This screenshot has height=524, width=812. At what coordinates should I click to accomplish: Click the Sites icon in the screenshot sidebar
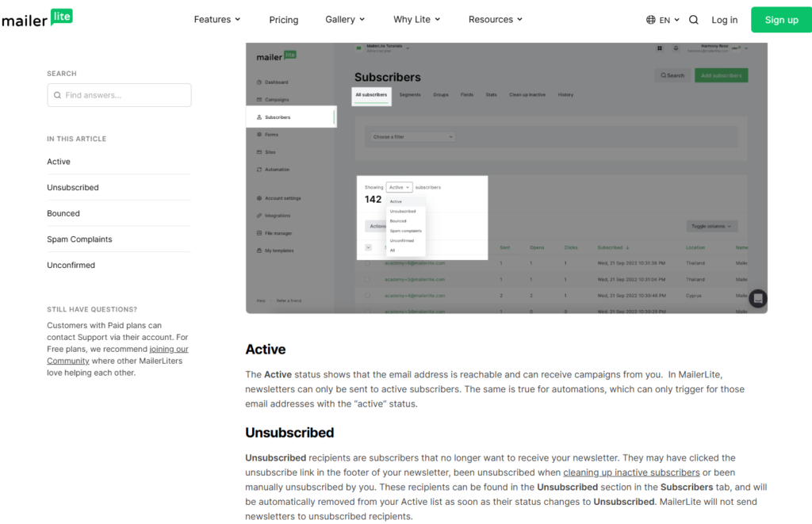click(x=259, y=152)
